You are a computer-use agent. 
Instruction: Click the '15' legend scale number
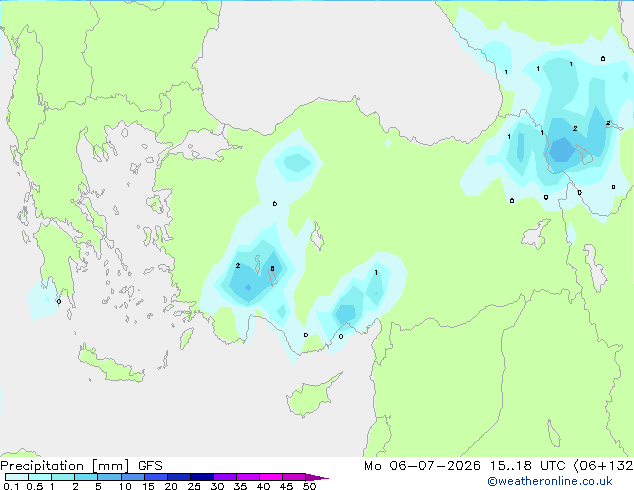tap(148, 486)
